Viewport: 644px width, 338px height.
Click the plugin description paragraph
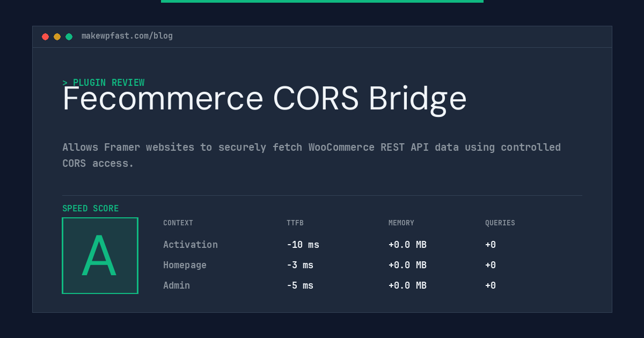[311, 155]
